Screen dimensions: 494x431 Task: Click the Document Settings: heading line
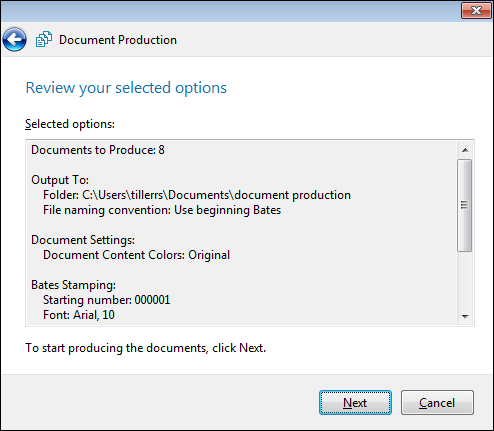pos(83,240)
